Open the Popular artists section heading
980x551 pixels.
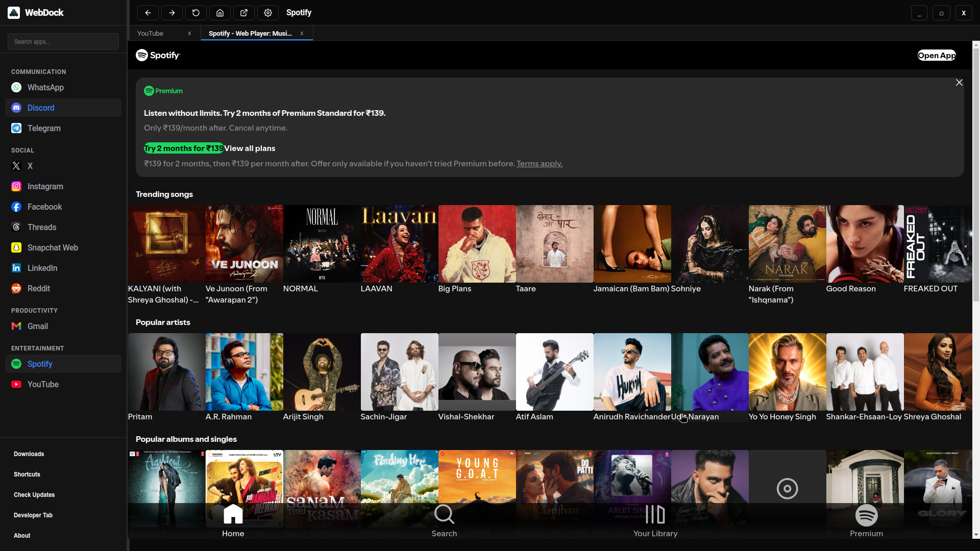point(163,322)
